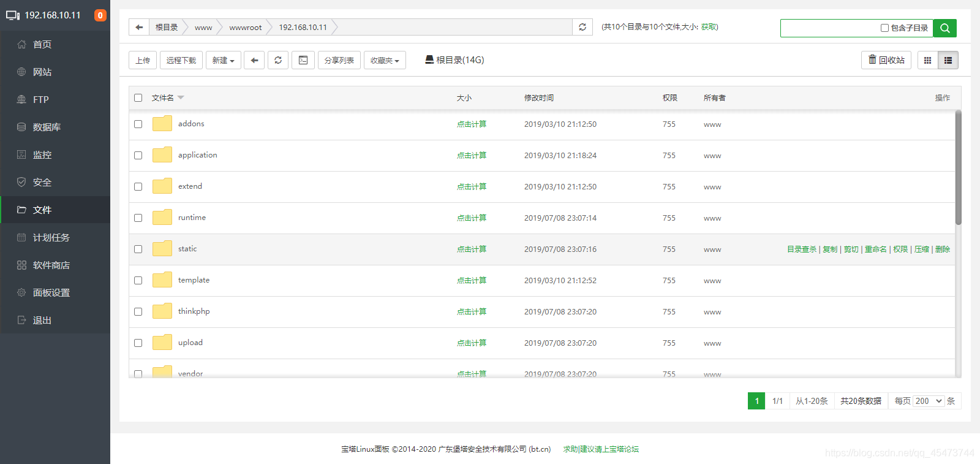Switch to list view layout
Screen dimensions: 980x464
948,60
